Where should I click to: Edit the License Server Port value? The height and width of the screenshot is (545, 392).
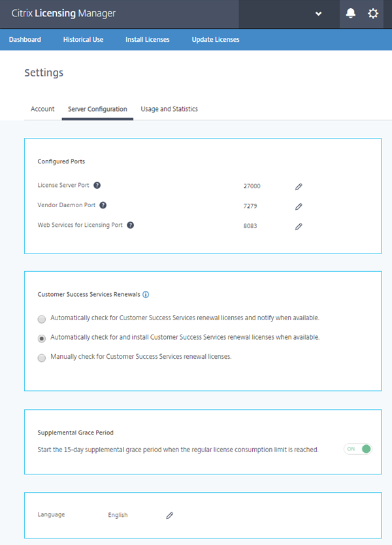(299, 186)
